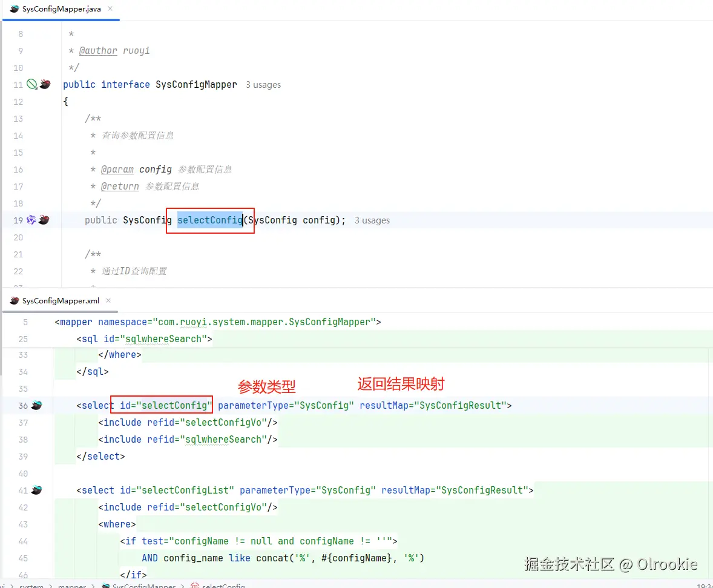Click the sticky mapper namespace line in XML editor

218,322
